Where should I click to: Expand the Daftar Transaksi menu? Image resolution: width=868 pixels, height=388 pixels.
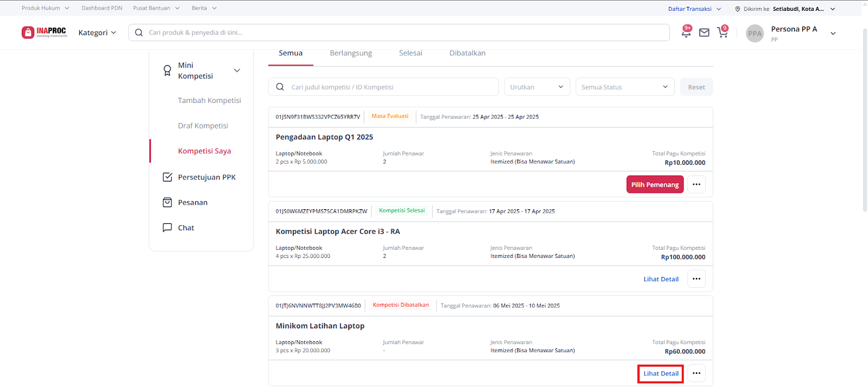pos(694,9)
